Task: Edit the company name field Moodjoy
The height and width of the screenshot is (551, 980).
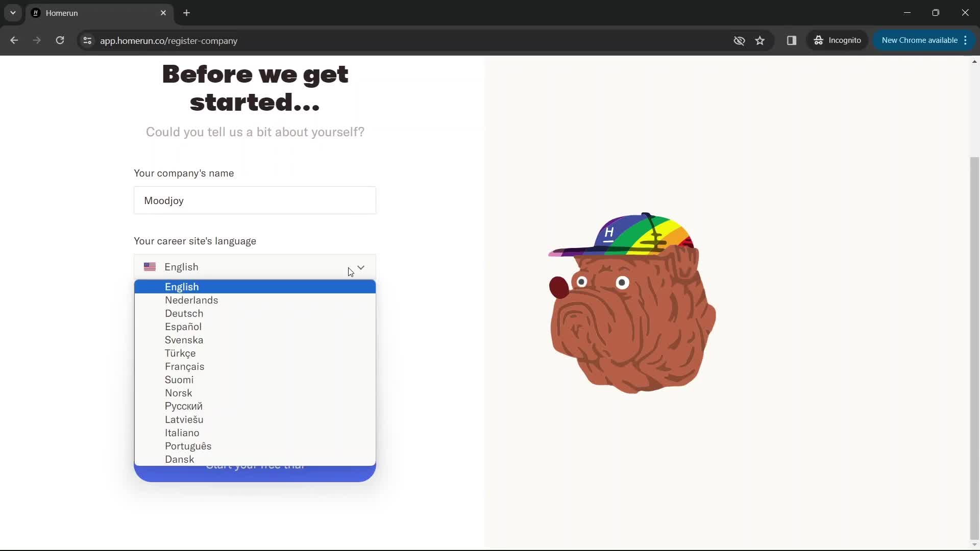Action: [x=255, y=201]
